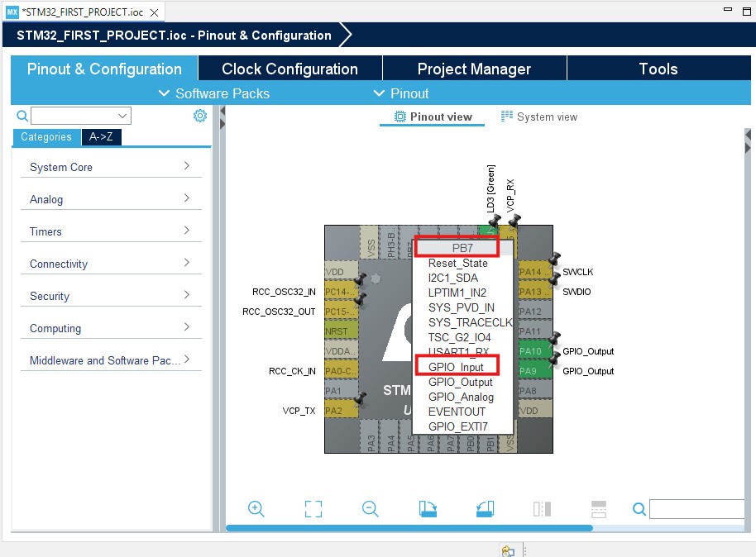Choose GPIO_EXTI7 from PB7 menu
Viewport: 756px width, 557px height.
click(458, 426)
